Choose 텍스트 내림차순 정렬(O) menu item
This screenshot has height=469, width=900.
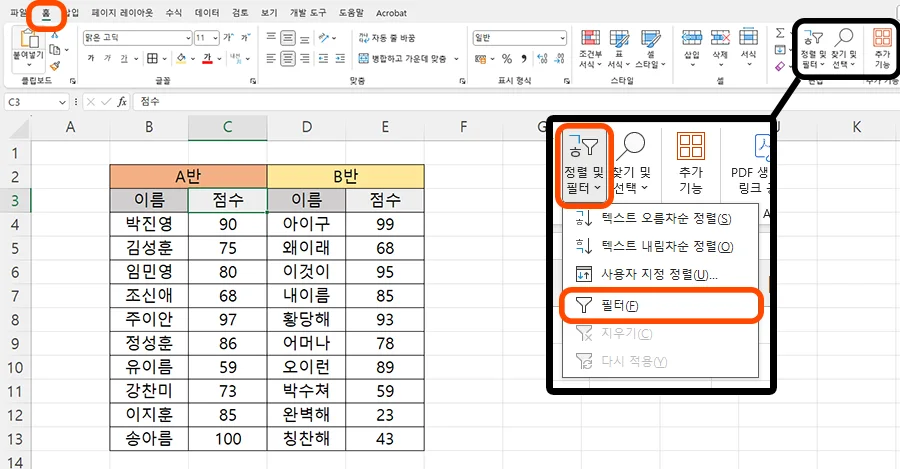point(661,246)
